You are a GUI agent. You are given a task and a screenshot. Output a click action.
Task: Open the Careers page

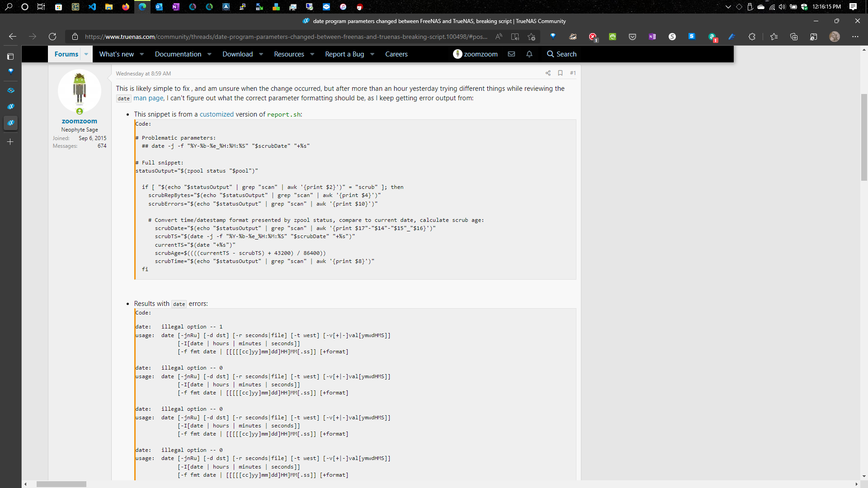click(x=396, y=54)
